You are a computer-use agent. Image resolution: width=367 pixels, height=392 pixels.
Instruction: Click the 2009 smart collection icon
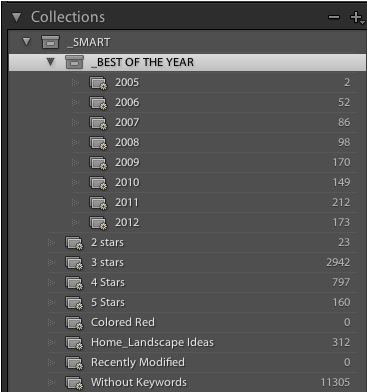click(99, 163)
